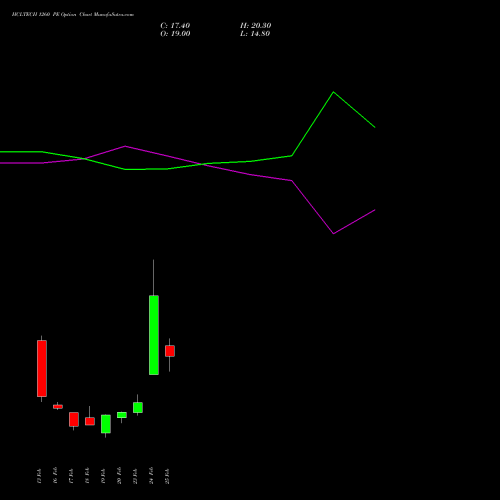
Task: Click the '19 Feb' date axis label
Action: tap(103, 476)
